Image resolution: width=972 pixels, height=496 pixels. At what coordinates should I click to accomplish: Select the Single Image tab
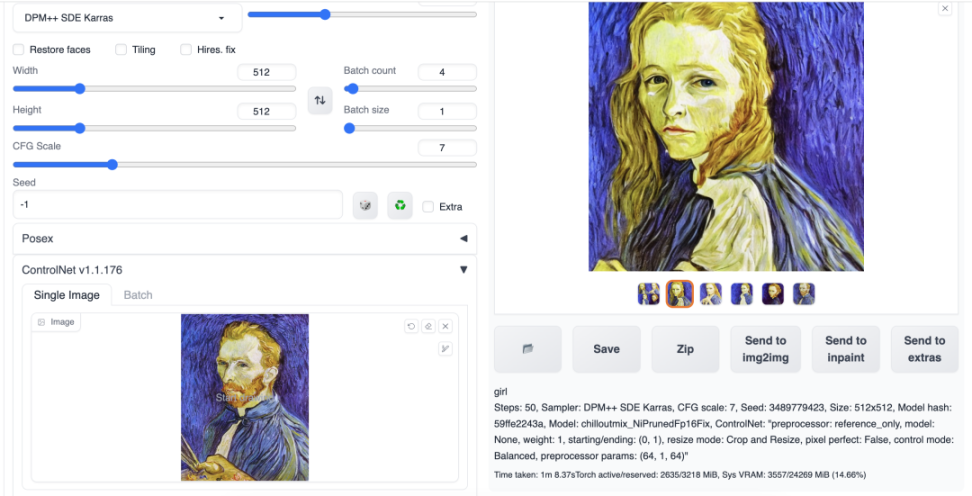point(67,295)
